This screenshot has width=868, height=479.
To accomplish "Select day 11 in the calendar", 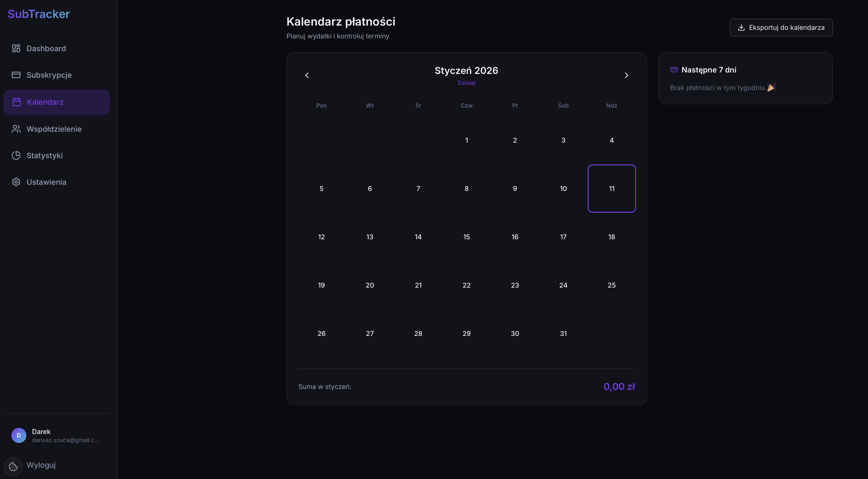I will pos(612,189).
